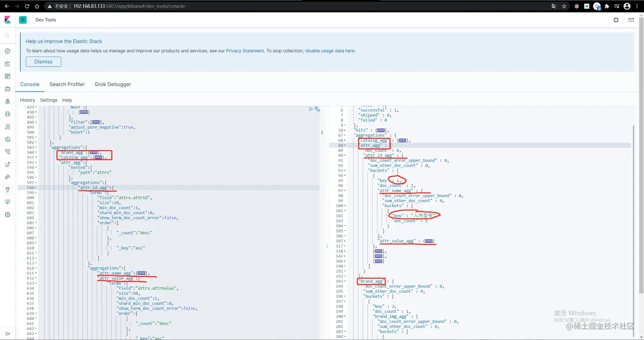Image resolution: width=644 pixels, height=340 pixels.
Task: Open the Metrics app in sidebar
Action: click(x=7, y=127)
